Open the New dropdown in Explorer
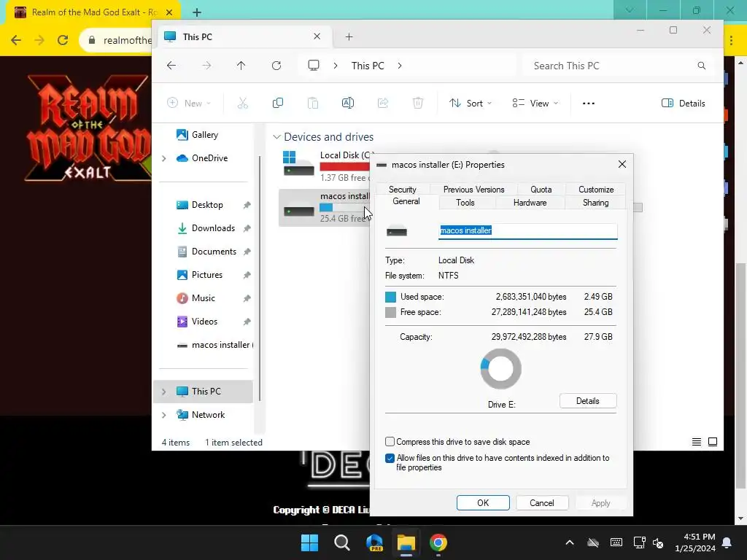This screenshot has width=747, height=560. tap(189, 104)
